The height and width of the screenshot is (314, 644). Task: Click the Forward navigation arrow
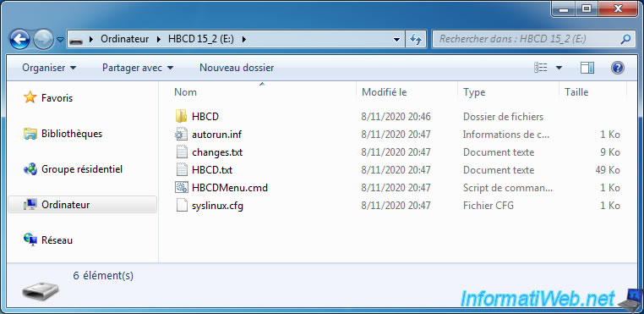pos(43,40)
